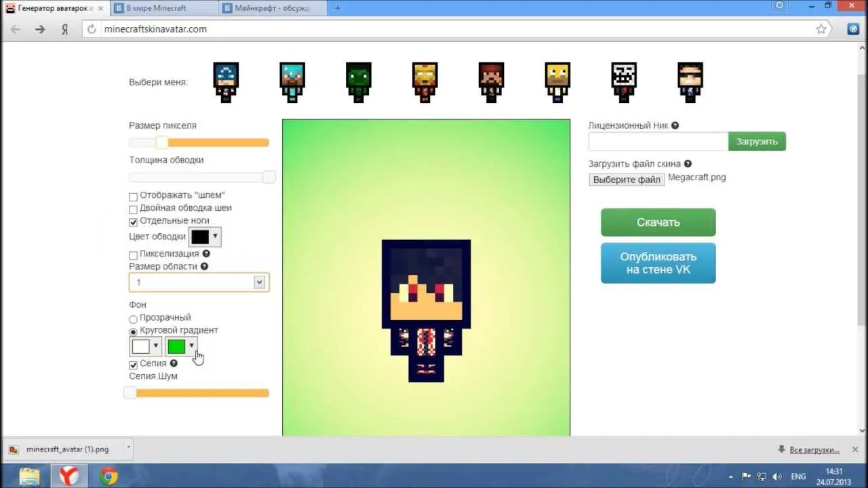
Task: Click the Размер пикселя slider handle
Action: 161,142
